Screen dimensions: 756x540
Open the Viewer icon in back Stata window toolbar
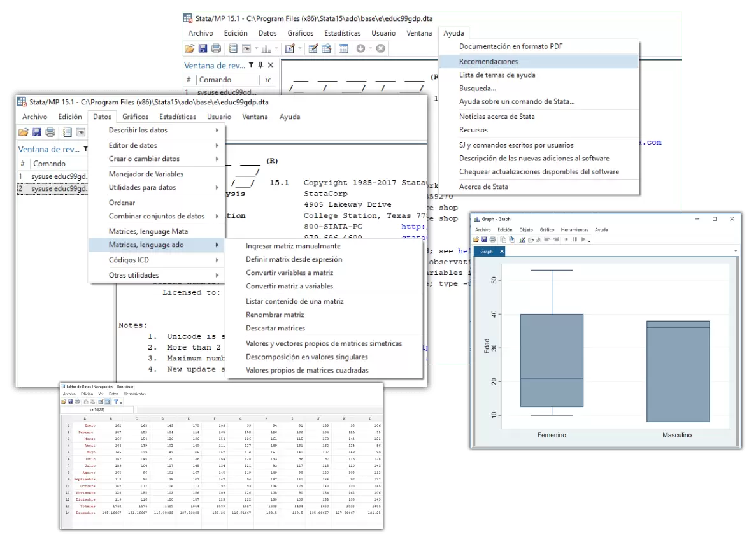pyautogui.click(x=246, y=48)
